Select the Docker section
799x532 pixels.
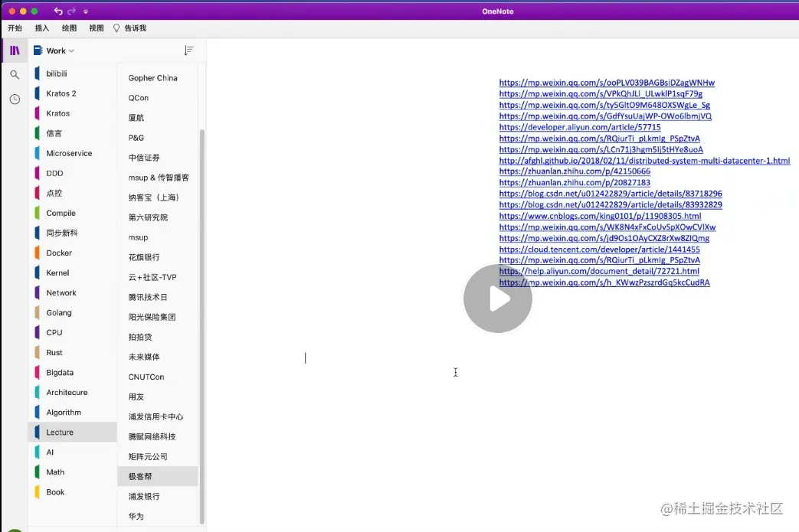tap(72, 253)
